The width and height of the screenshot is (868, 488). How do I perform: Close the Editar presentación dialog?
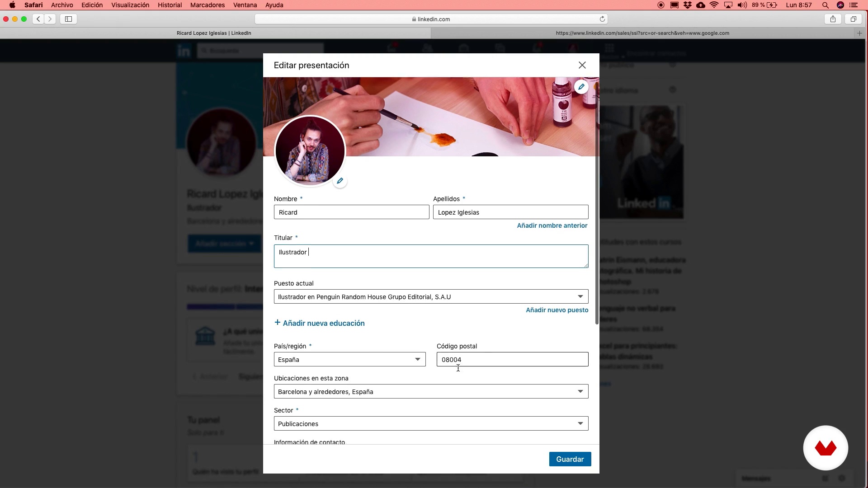click(x=582, y=65)
